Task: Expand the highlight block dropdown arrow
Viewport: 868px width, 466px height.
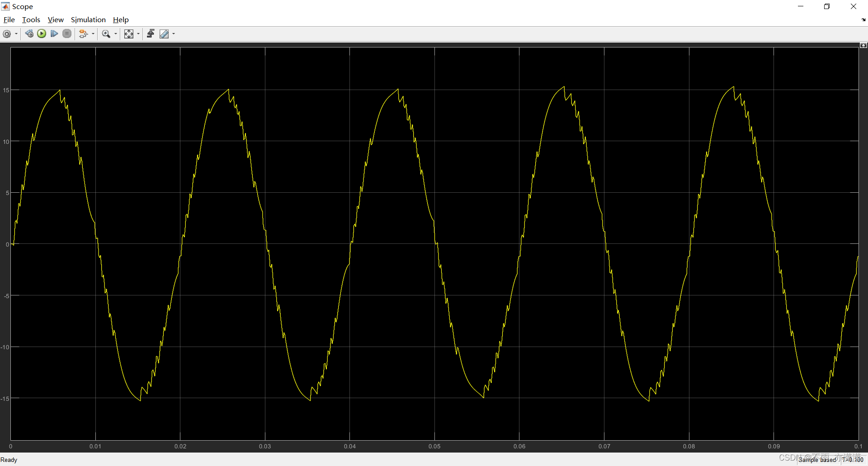Action: tap(93, 34)
